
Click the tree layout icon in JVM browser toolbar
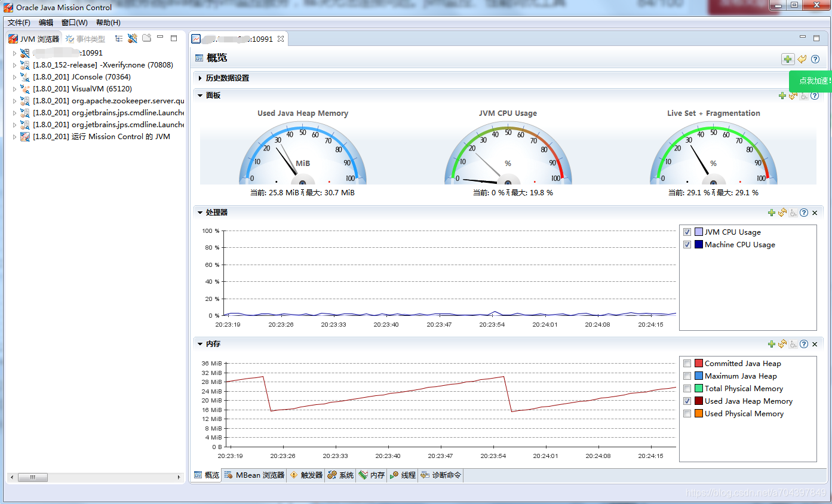coord(119,38)
